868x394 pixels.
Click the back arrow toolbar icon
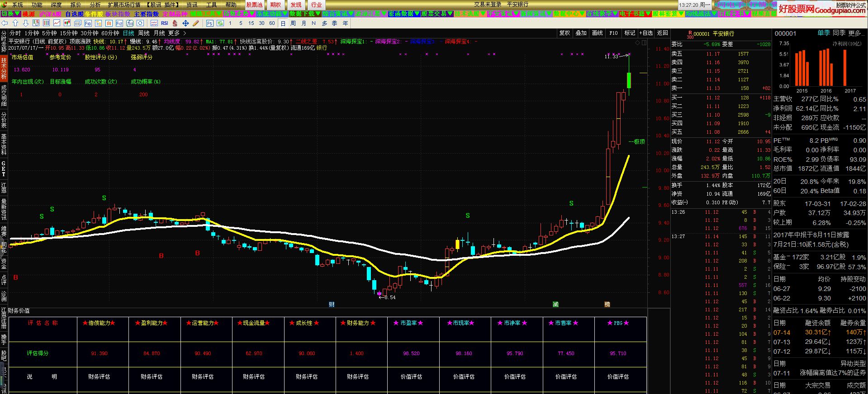(x=5, y=23)
